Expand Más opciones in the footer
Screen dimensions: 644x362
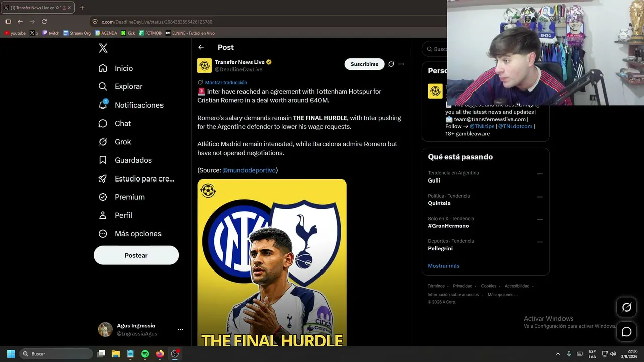pos(502,295)
